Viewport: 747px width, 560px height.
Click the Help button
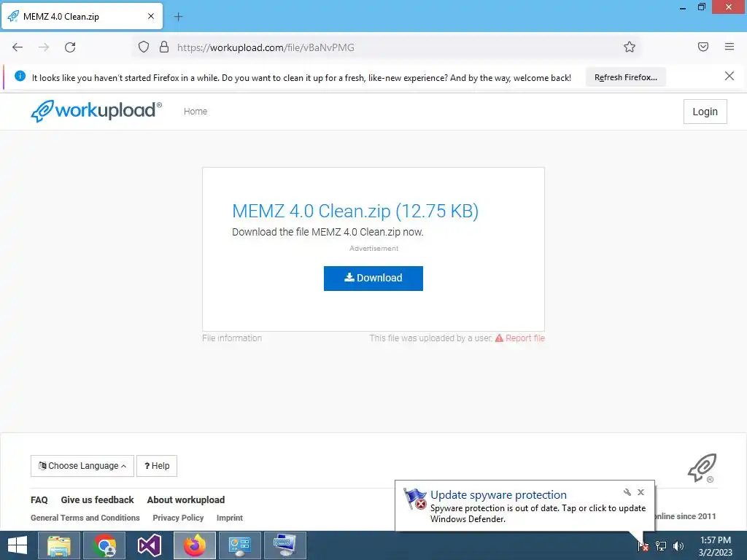click(157, 466)
